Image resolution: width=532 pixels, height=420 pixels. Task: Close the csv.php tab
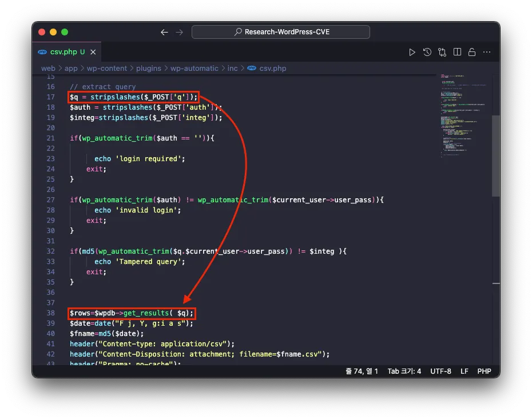pos(94,52)
